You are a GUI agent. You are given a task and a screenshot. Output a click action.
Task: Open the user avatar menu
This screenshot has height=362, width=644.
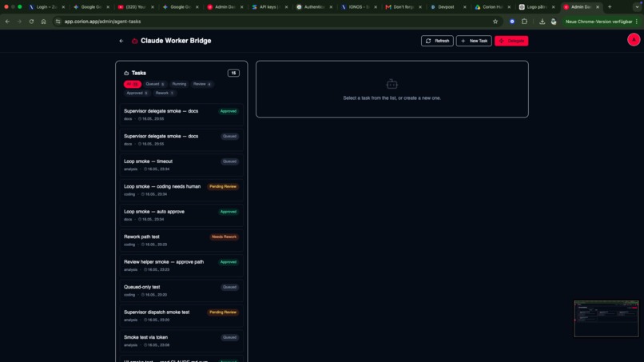click(634, 40)
